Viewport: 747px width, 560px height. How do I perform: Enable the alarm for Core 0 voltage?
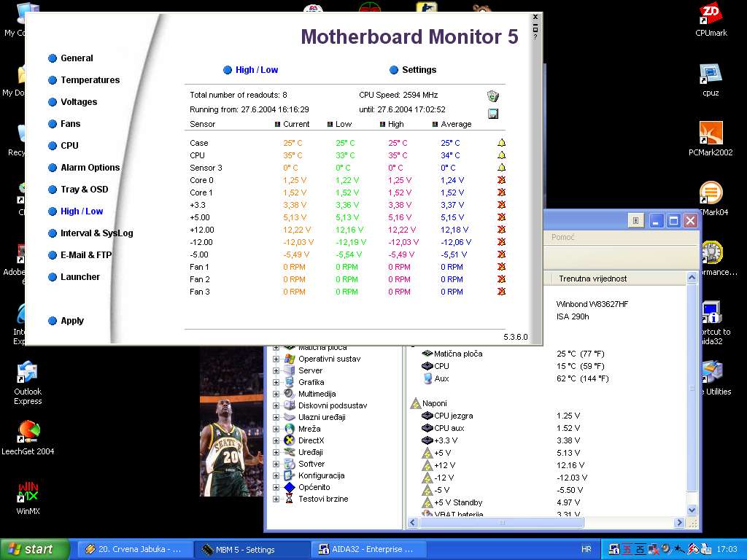click(501, 180)
